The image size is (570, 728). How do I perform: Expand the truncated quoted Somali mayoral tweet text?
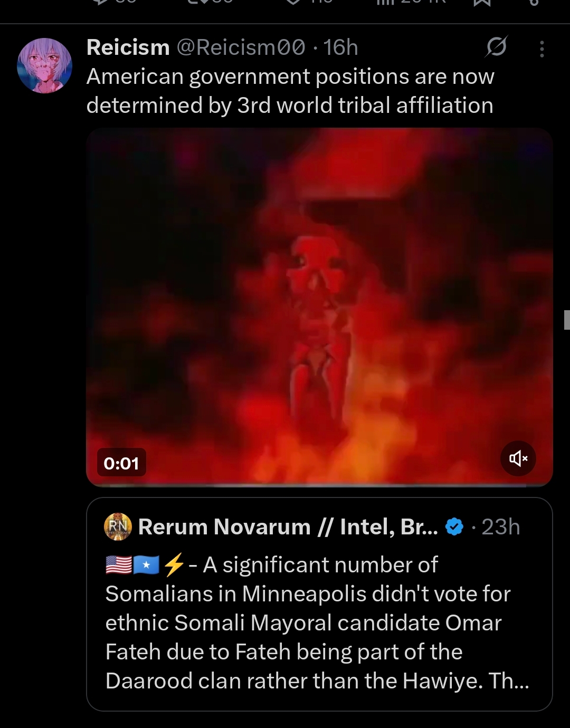click(x=317, y=622)
